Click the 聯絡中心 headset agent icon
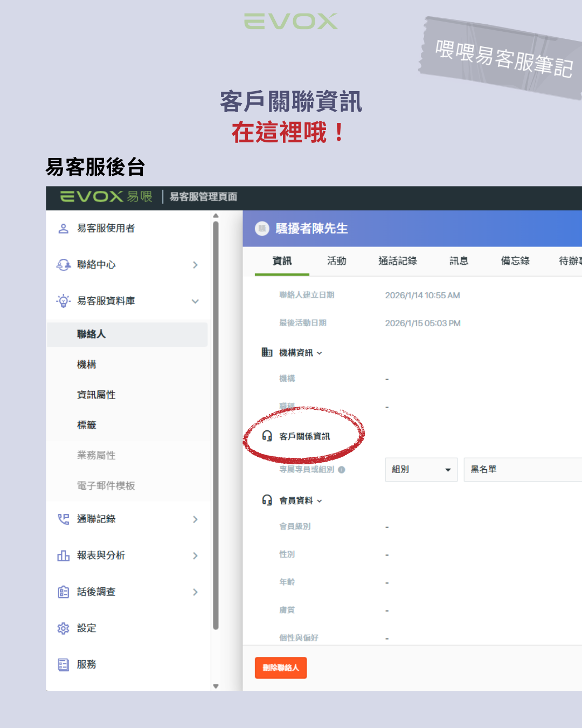 [63, 265]
